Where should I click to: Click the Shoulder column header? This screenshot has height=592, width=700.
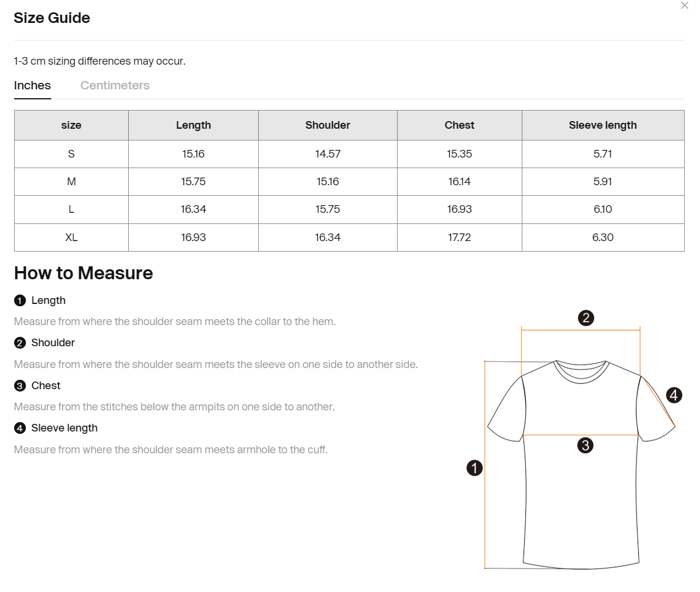pyautogui.click(x=328, y=125)
